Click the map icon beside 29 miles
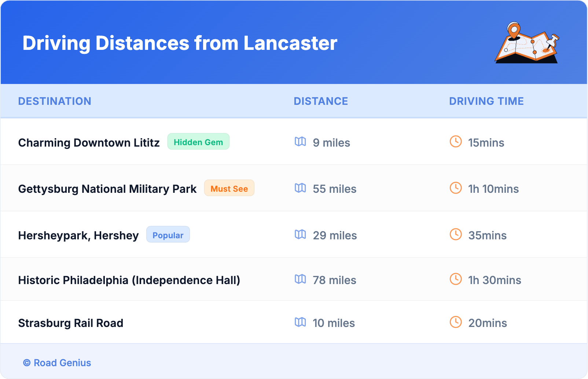 click(300, 235)
